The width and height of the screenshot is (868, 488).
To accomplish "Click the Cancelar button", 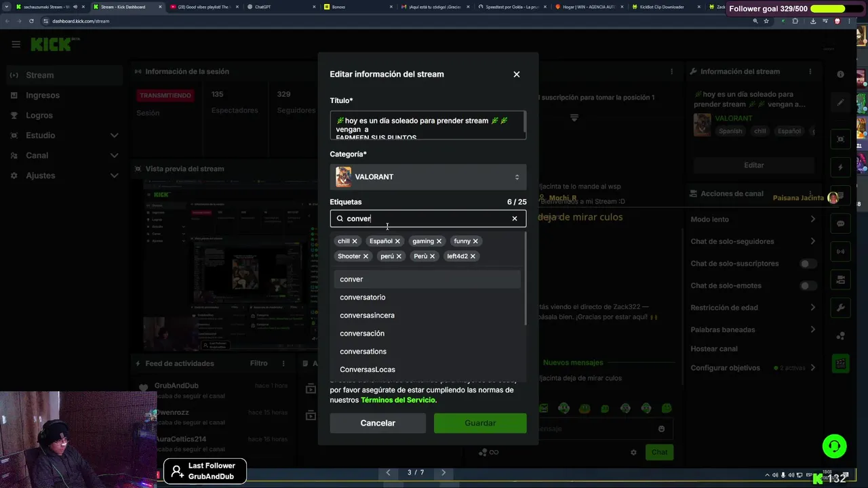I will (378, 423).
